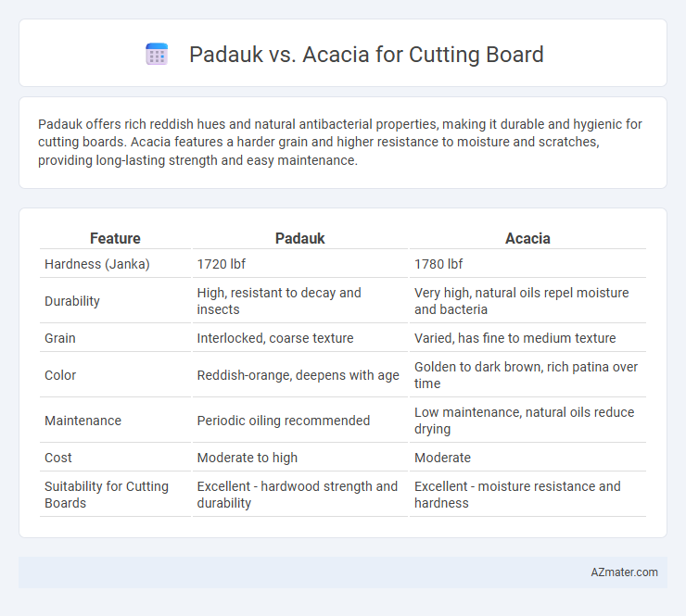Image resolution: width=686 pixels, height=616 pixels.
Task: Select the Color row label
Action: pos(60,375)
